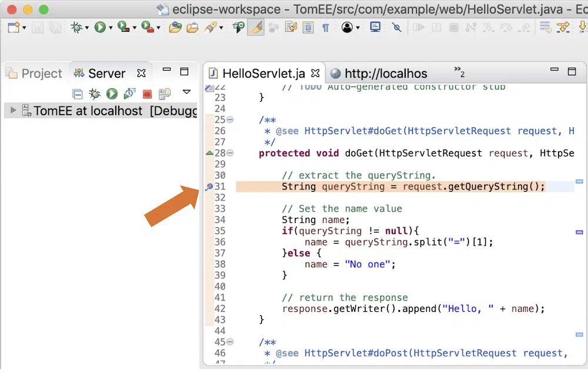Image resolution: width=588 pixels, height=373 pixels.
Task: Click the green Run button in main toolbar
Action: [99, 27]
